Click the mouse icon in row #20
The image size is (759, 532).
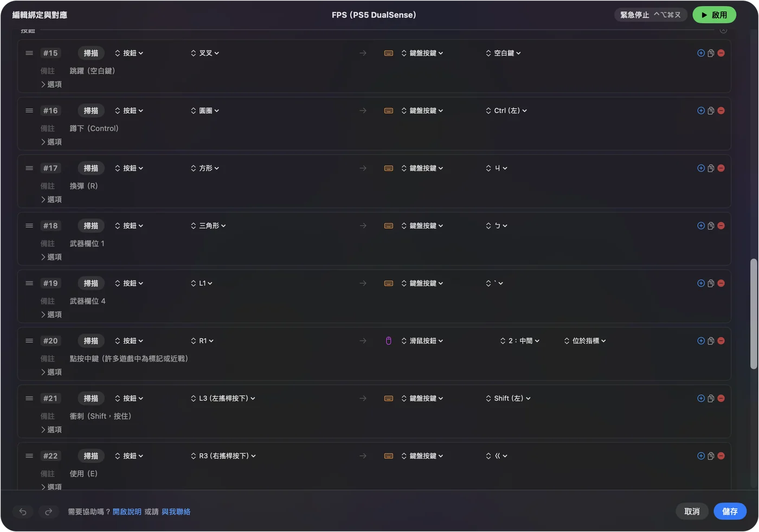[x=388, y=341]
